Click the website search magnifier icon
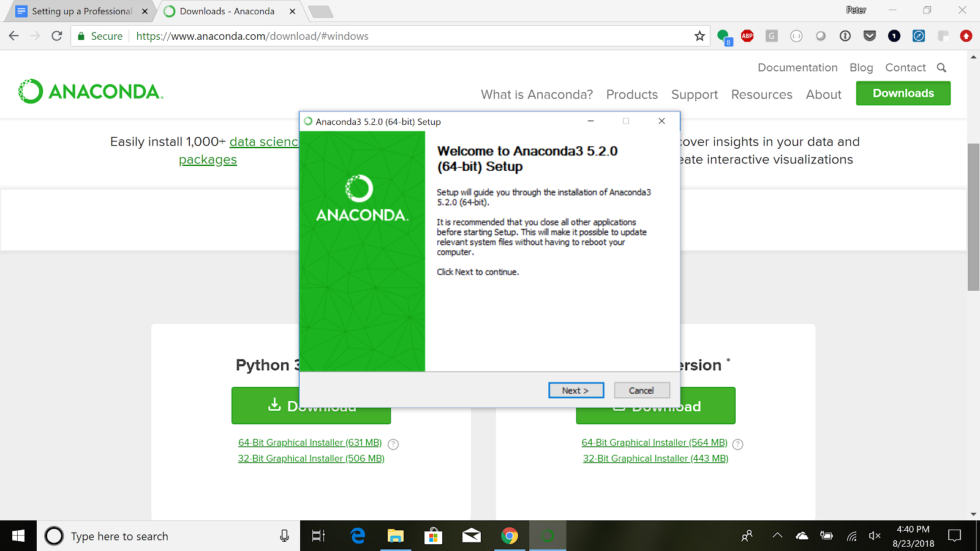Screen dimensions: 980x551 tap(941, 68)
